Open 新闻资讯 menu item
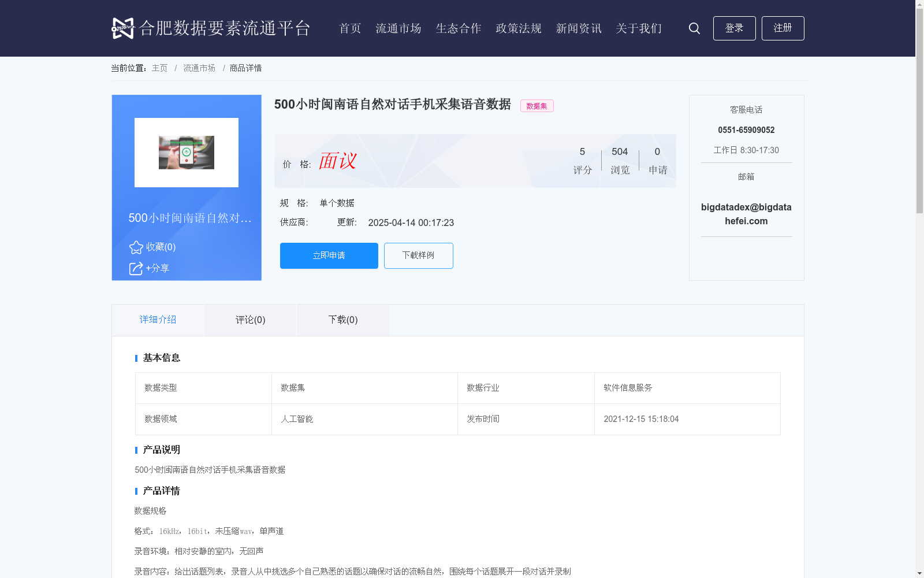924x578 pixels. click(x=579, y=28)
